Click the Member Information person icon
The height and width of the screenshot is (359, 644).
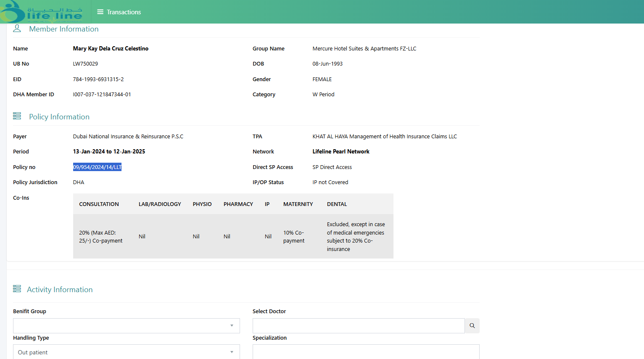click(17, 29)
